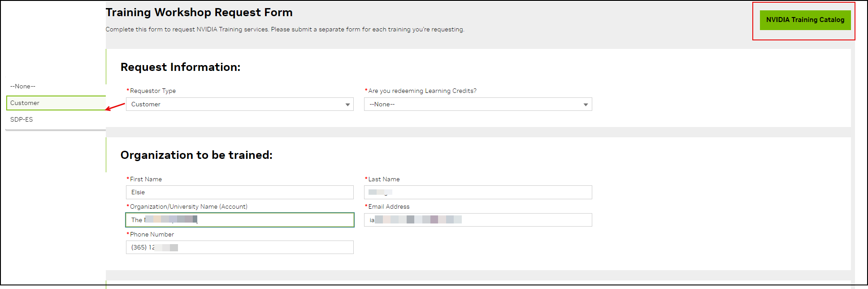
Task: Select Customer in the dropdown list
Action: 56,103
